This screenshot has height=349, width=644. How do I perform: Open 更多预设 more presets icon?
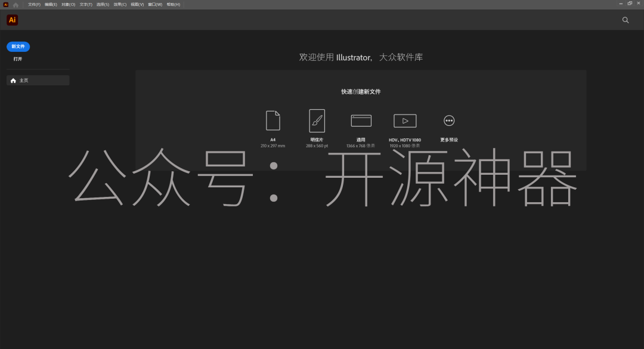coord(449,121)
